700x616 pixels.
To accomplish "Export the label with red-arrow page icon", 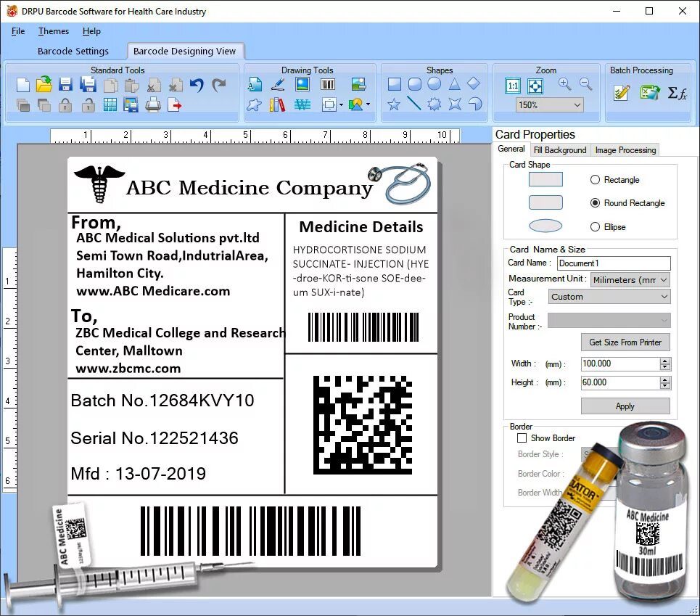I will pos(175,105).
